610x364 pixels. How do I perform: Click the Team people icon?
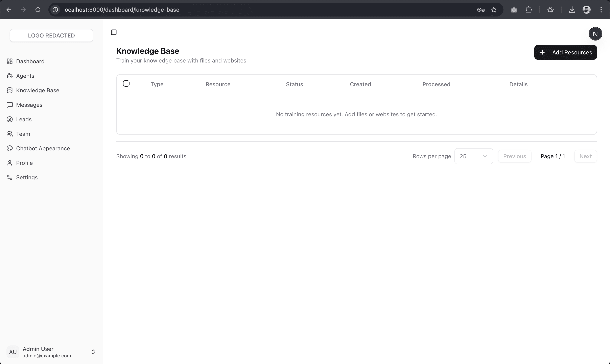[9, 134]
